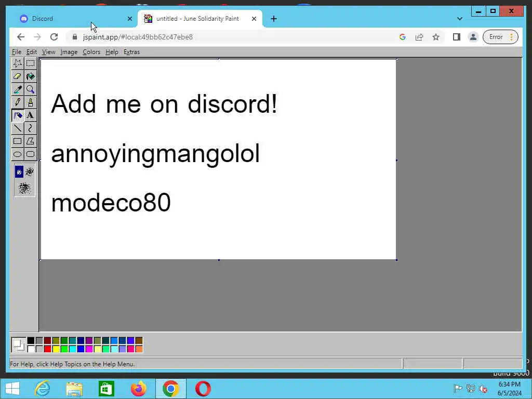Bookmark this page with star icon
The image size is (532, 399).
[x=436, y=37]
